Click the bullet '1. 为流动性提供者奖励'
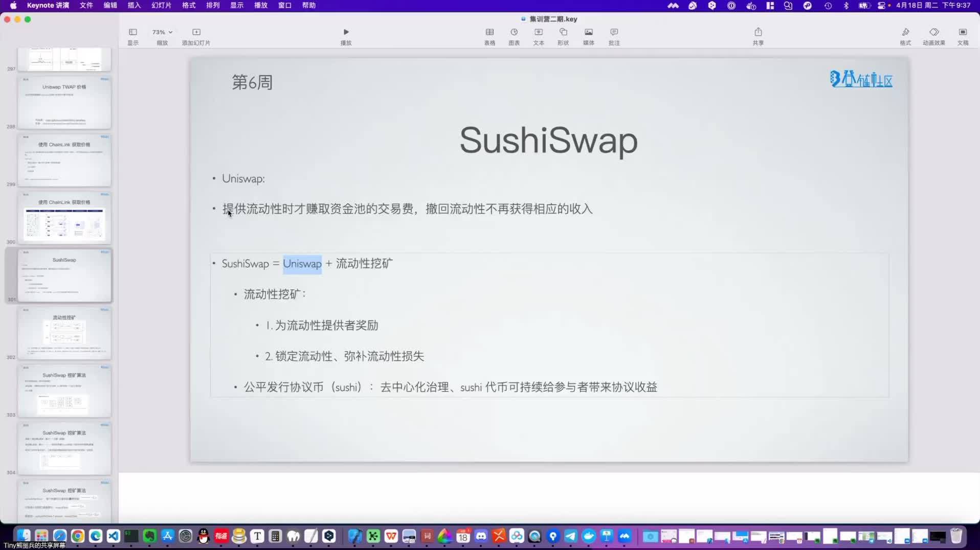 point(322,326)
